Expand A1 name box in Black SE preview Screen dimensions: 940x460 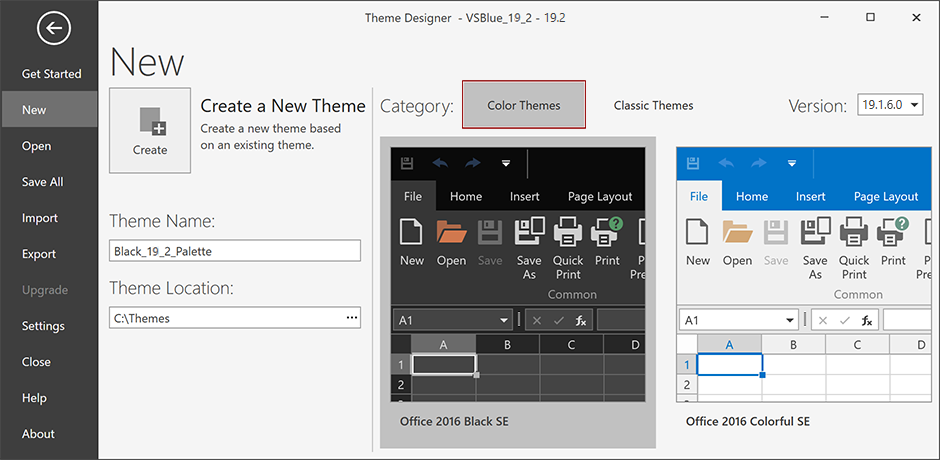click(x=504, y=320)
